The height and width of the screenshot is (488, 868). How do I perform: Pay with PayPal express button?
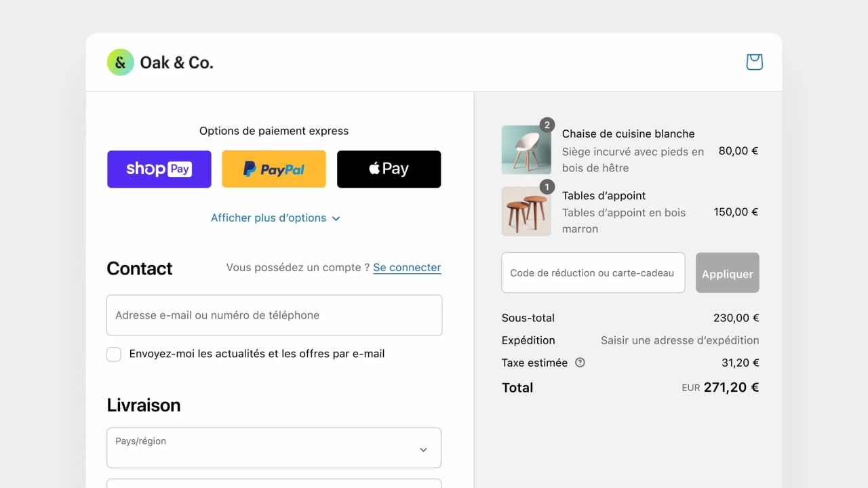point(274,169)
